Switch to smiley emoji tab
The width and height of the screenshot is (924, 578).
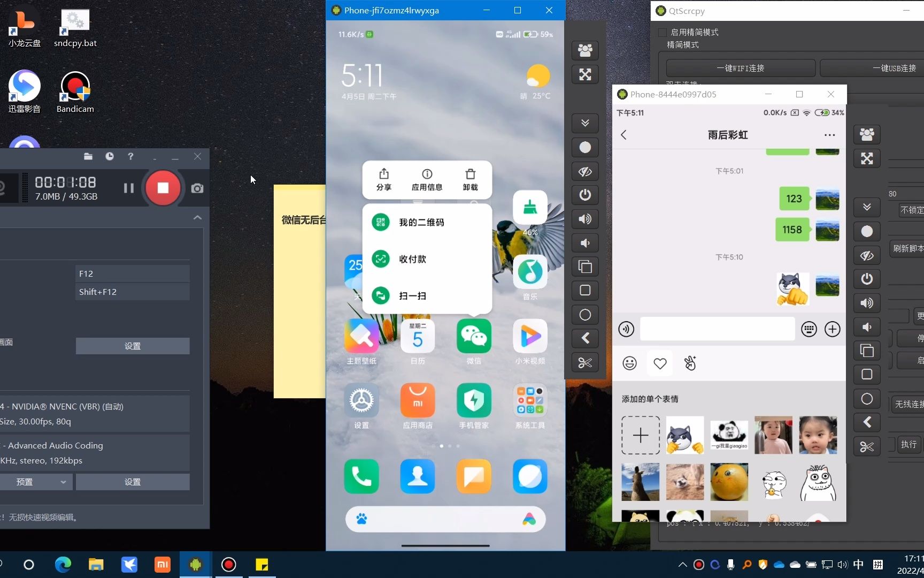coord(630,363)
